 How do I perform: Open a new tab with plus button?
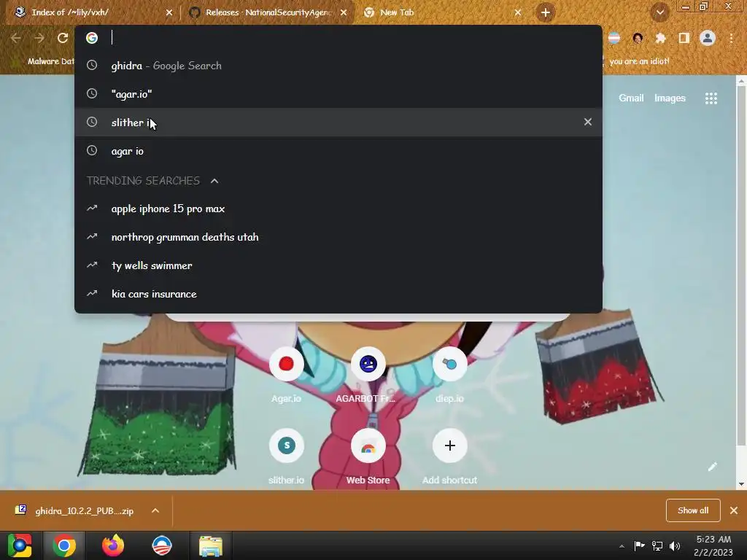(x=546, y=12)
